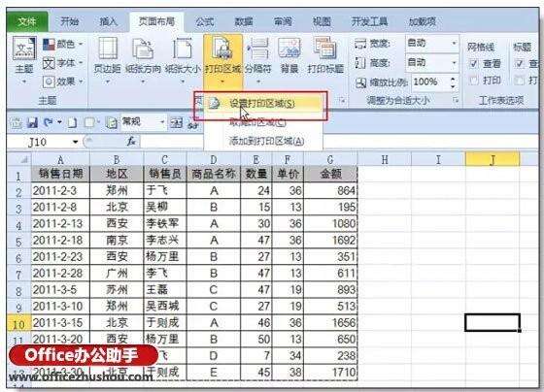Open the 纸张大小 paper size button

pos(183,59)
